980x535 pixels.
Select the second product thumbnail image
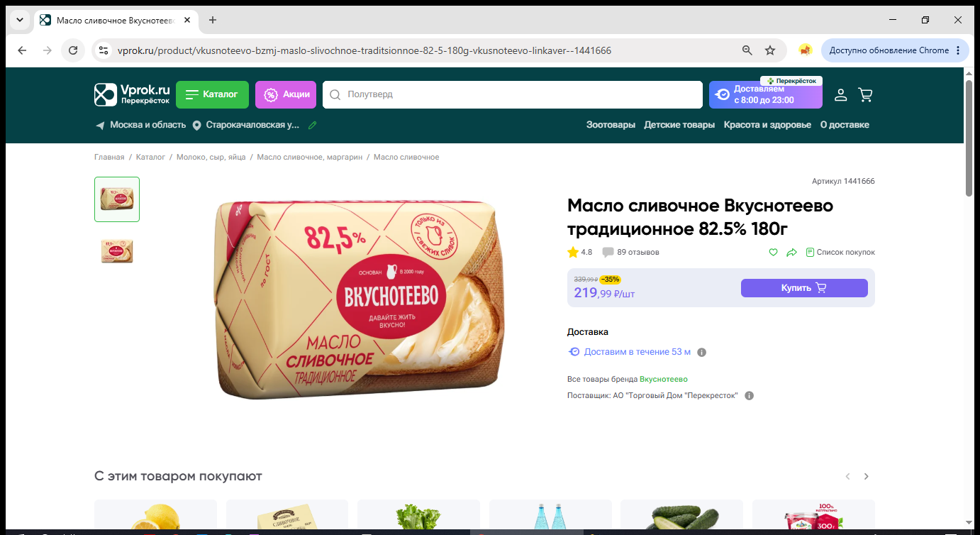tap(117, 250)
